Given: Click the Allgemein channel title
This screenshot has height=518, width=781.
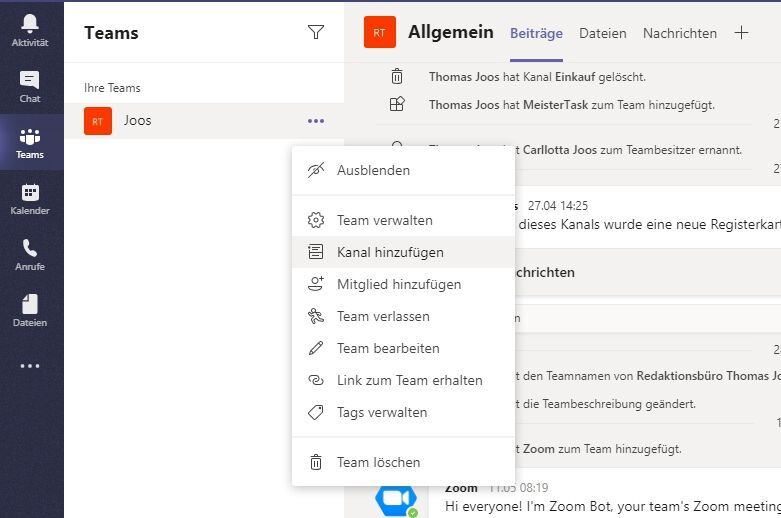Looking at the screenshot, I should point(451,32).
